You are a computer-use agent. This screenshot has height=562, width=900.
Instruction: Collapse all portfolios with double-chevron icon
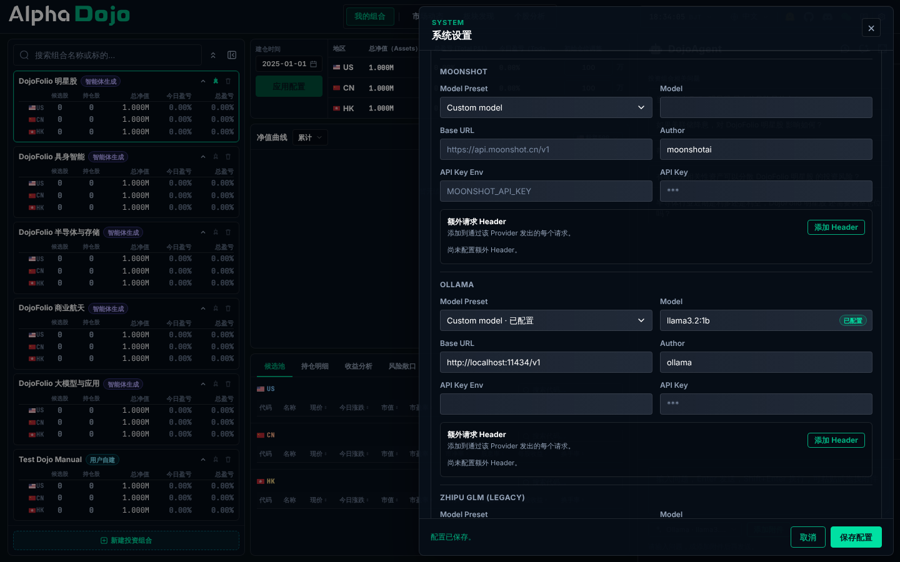(x=213, y=55)
